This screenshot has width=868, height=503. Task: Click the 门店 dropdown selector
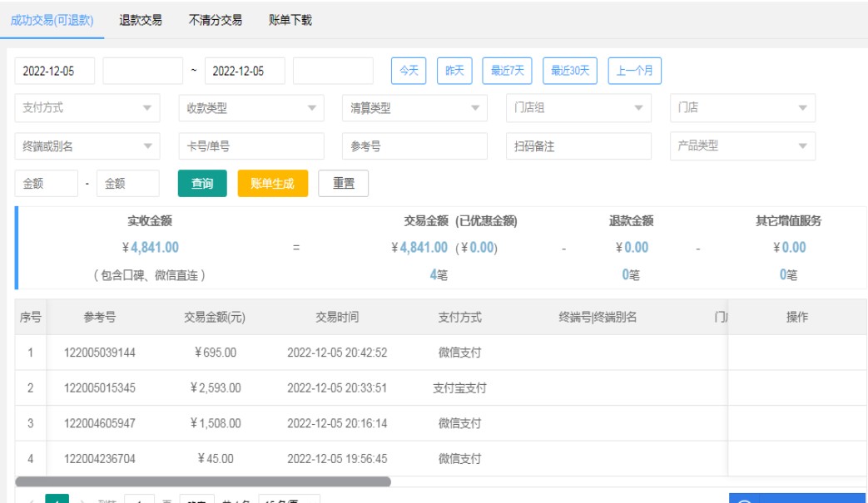pos(742,108)
